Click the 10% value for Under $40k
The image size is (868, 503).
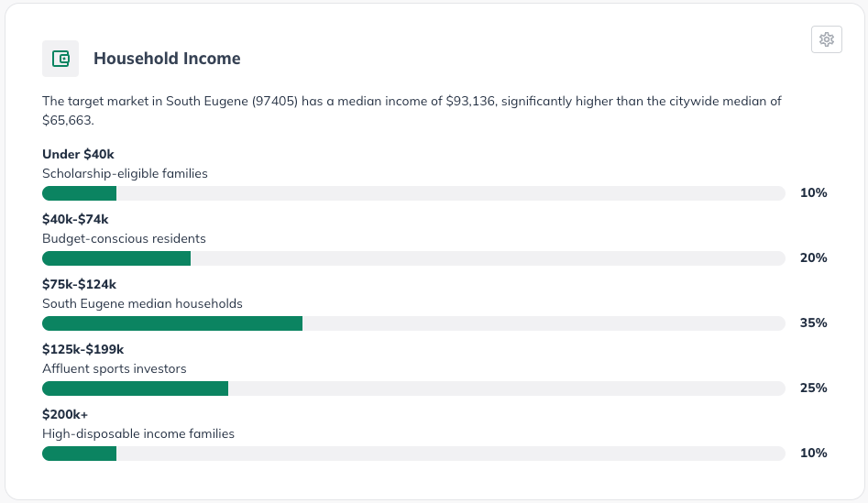[813, 192]
